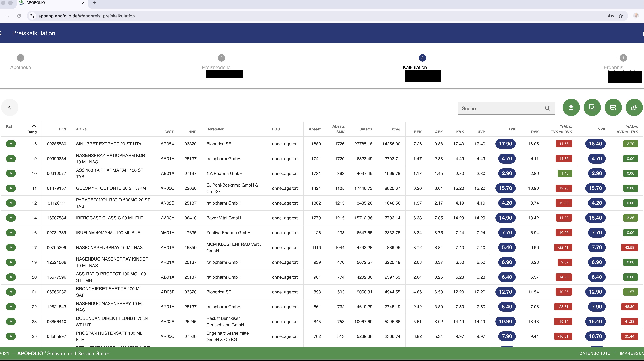The width and height of the screenshot is (644, 361).
Task: Click the green table export icon button
Action: [613, 107]
